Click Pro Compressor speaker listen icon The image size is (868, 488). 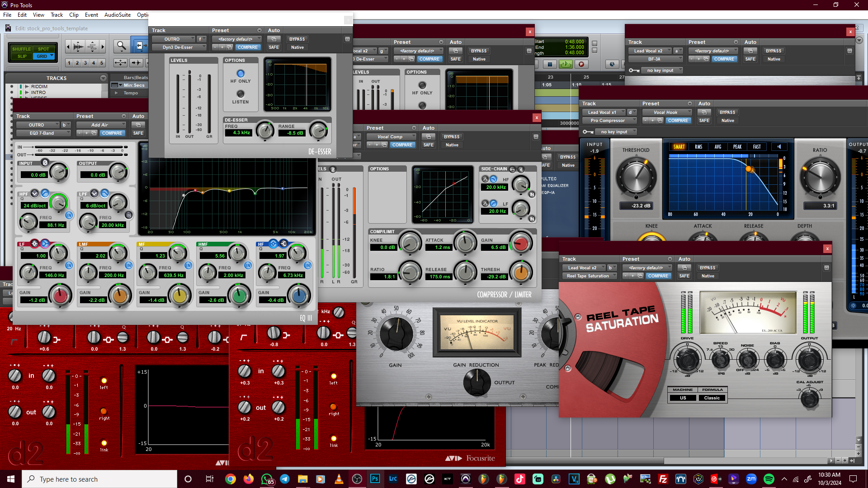click(779, 146)
